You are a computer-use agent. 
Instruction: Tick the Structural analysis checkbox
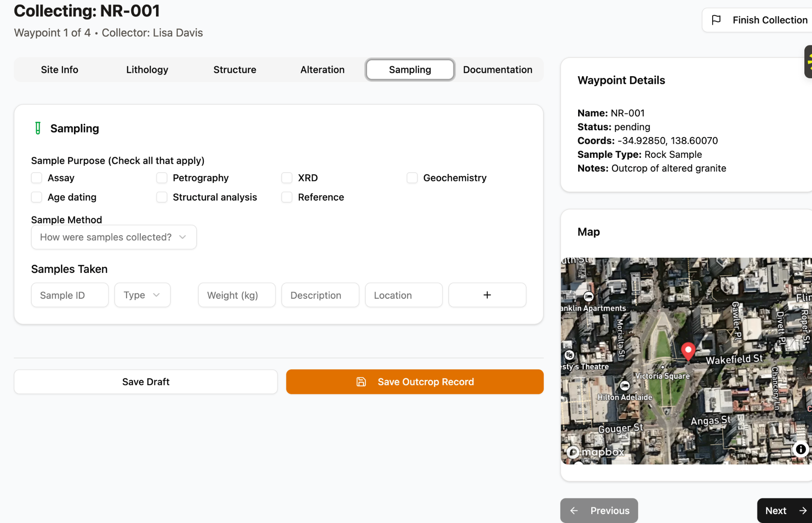pyautogui.click(x=162, y=197)
